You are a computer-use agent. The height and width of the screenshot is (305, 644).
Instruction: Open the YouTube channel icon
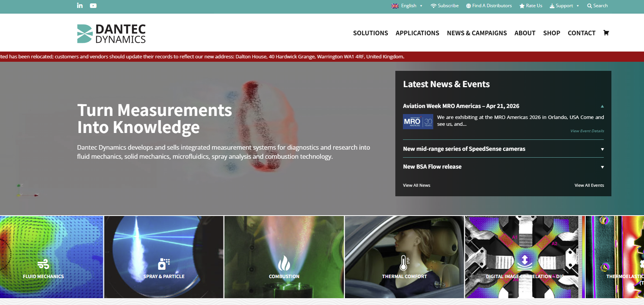click(93, 6)
